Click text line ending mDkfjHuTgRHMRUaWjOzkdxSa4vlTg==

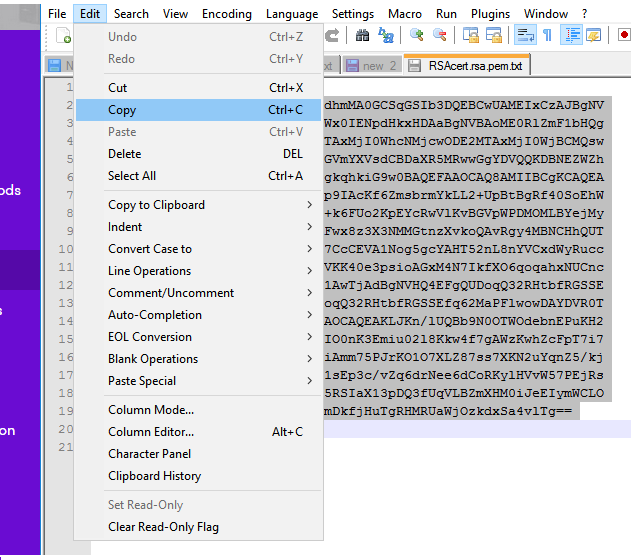point(448,411)
